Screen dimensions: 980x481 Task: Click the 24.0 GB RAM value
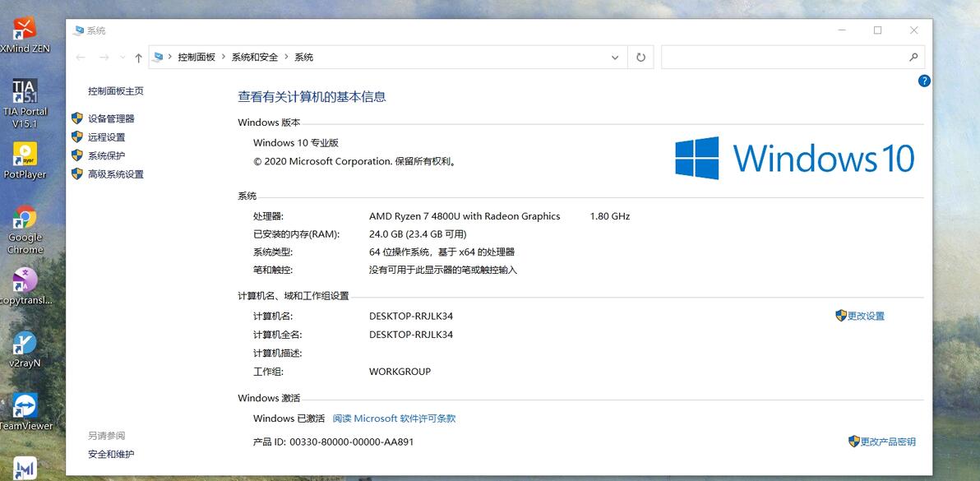(x=418, y=234)
